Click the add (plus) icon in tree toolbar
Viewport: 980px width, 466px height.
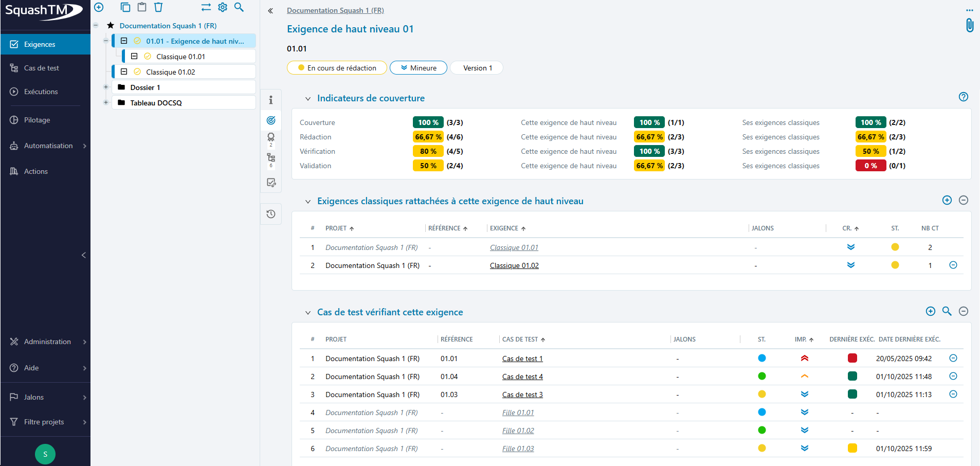(x=99, y=7)
